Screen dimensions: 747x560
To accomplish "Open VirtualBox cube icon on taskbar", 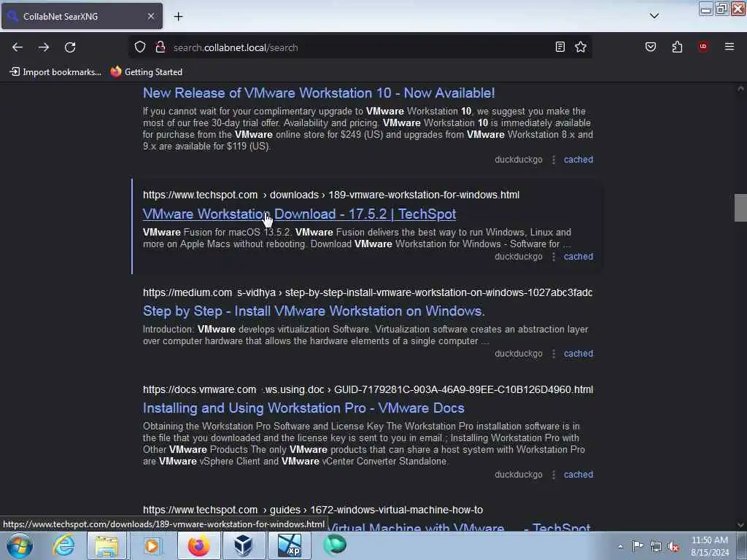I will point(243,545).
